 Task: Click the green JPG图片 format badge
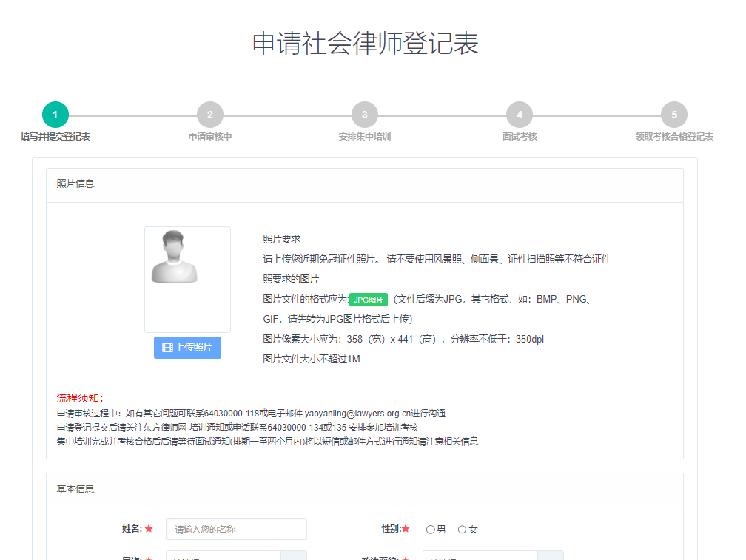click(x=369, y=300)
